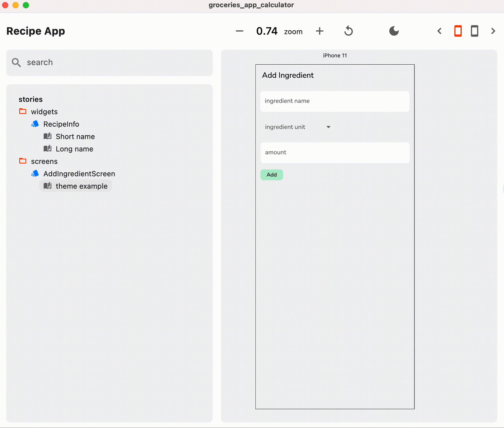
Task: Click the Add button in the preview
Action: click(x=271, y=174)
